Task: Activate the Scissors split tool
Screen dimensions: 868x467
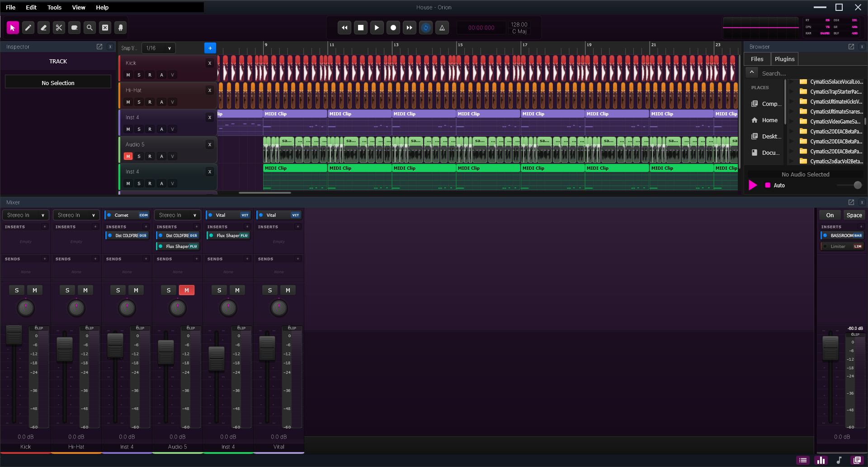Action: pyautogui.click(x=59, y=28)
